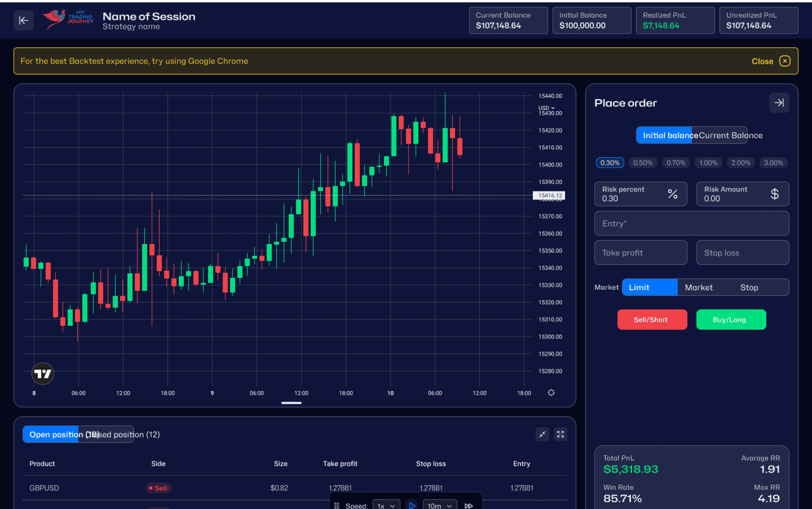This screenshot has height=509, width=812.
Task: Step forward with fast-forward icon
Action: click(x=469, y=506)
